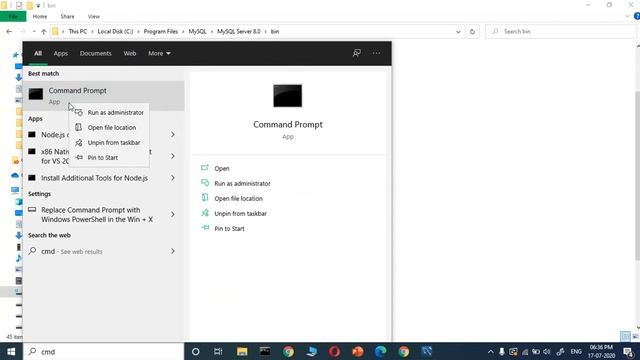Click the Cortana circle icon
This screenshot has height=360, width=640.
point(196,351)
